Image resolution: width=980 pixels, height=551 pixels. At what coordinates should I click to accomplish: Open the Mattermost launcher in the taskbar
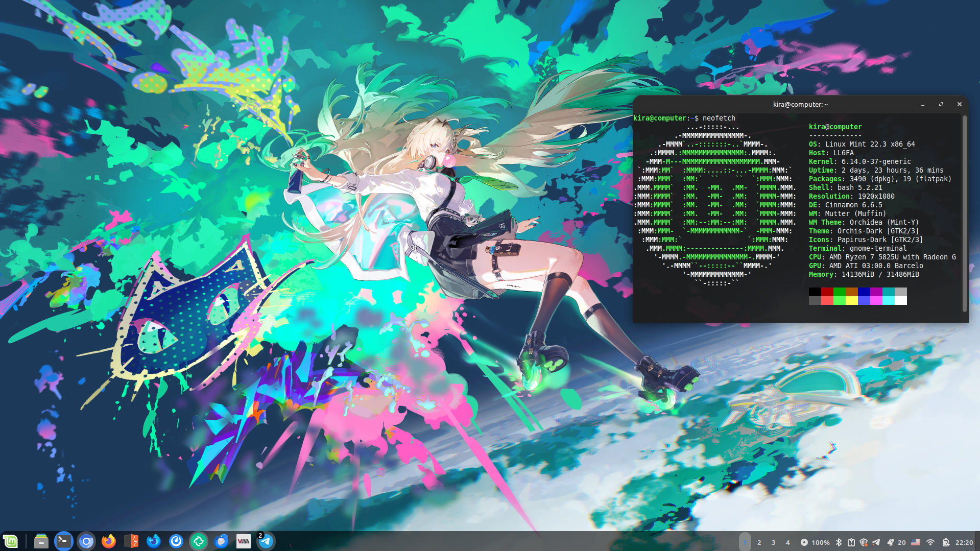tap(176, 541)
